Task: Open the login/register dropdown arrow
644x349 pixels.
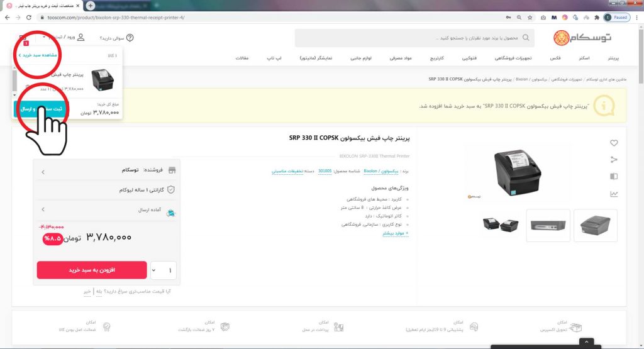Action: pyautogui.click(x=44, y=37)
